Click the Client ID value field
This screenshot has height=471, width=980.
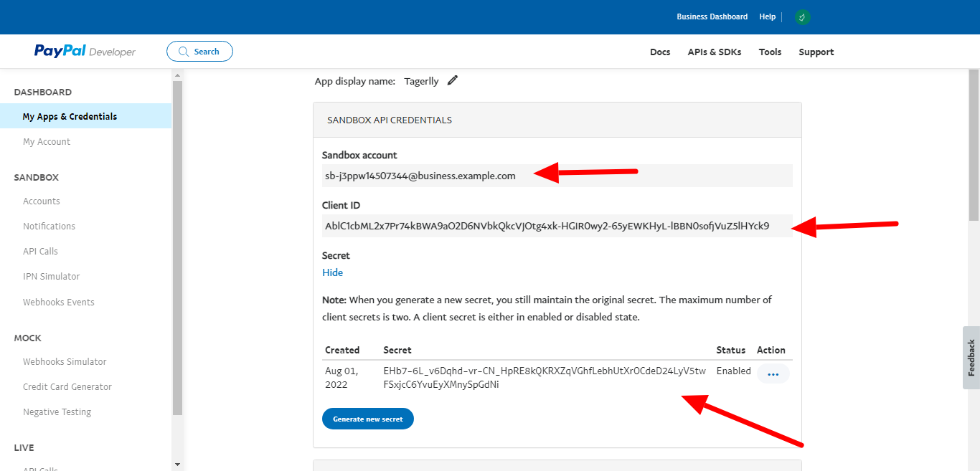[557, 226]
